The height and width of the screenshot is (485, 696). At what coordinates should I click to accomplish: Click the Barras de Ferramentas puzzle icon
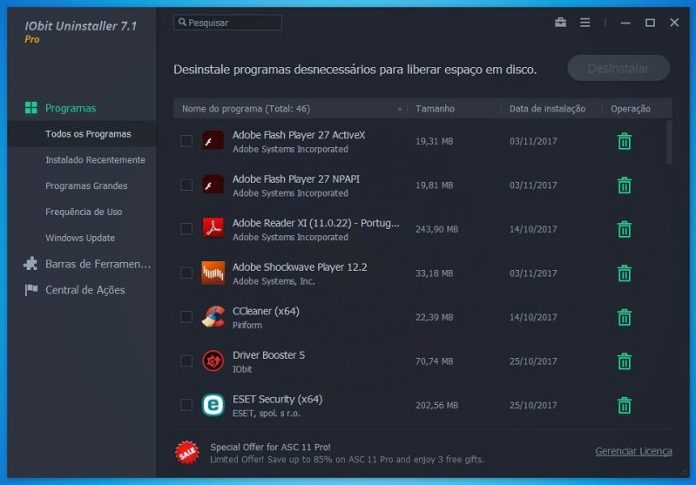pyautogui.click(x=31, y=264)
